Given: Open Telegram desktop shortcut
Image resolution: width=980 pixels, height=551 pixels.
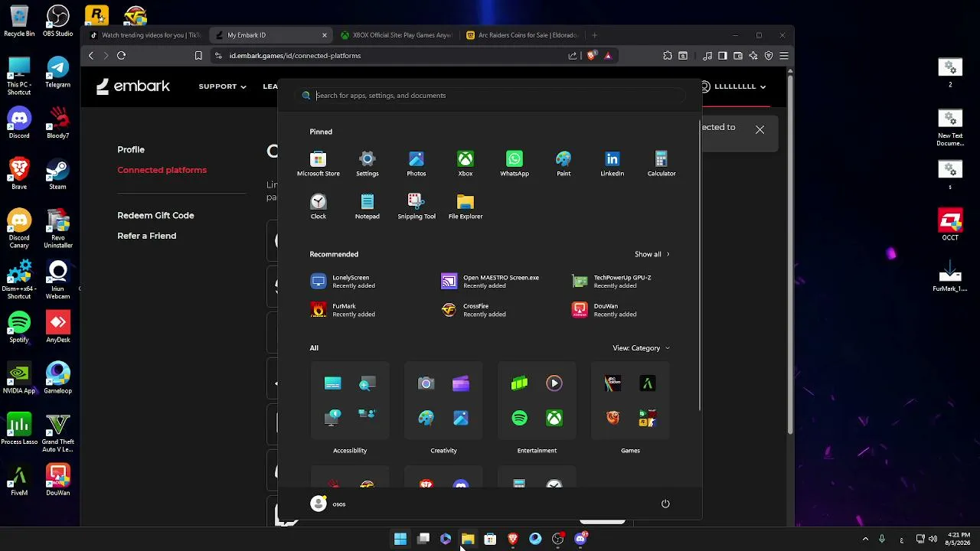Looking at the screenshot, I should (58, 73).
